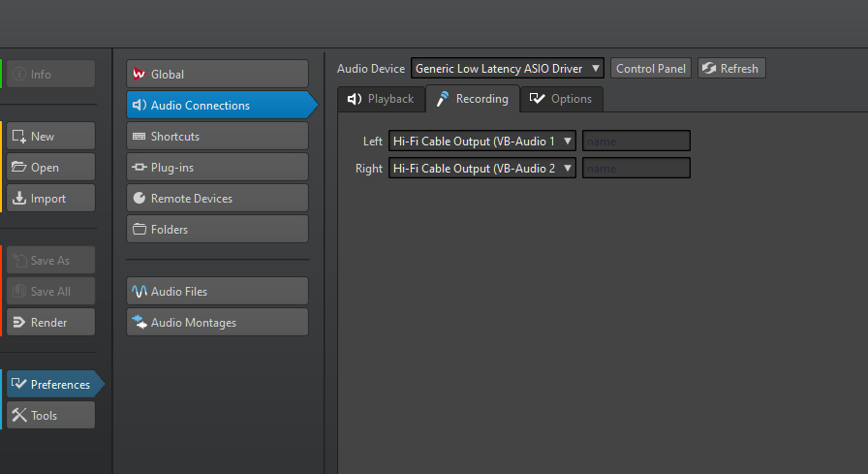This screenshot has height=474, width=868.
Task: Open Remote Devices settings
Action: (x=217, y=199)
